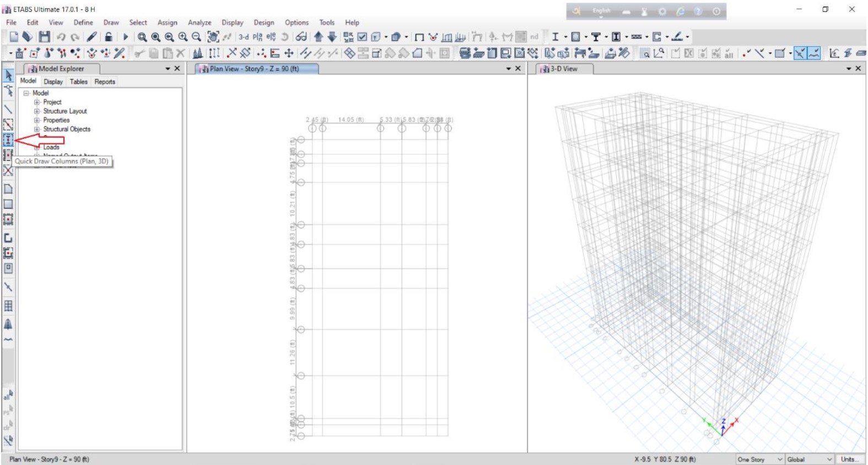
Task: Open the Analyze menu
Action: tap(200, 23)
